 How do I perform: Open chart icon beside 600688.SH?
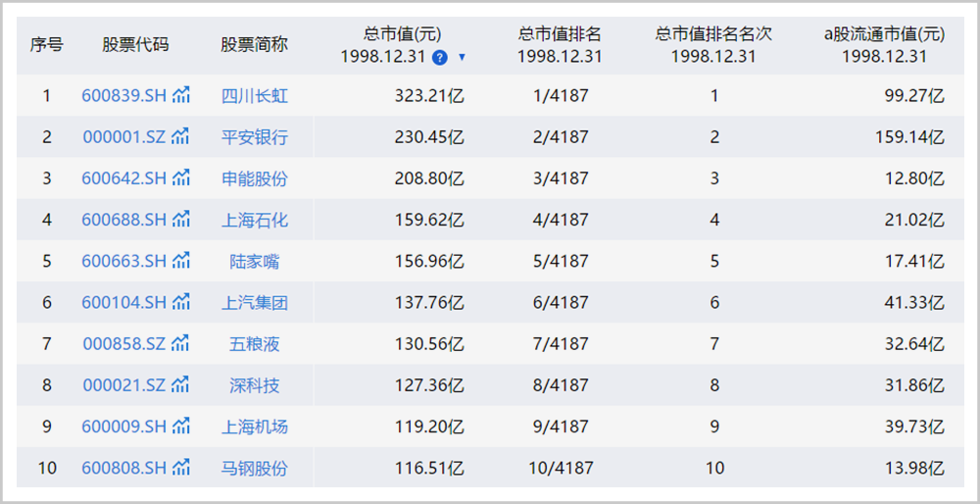point(181,219)
